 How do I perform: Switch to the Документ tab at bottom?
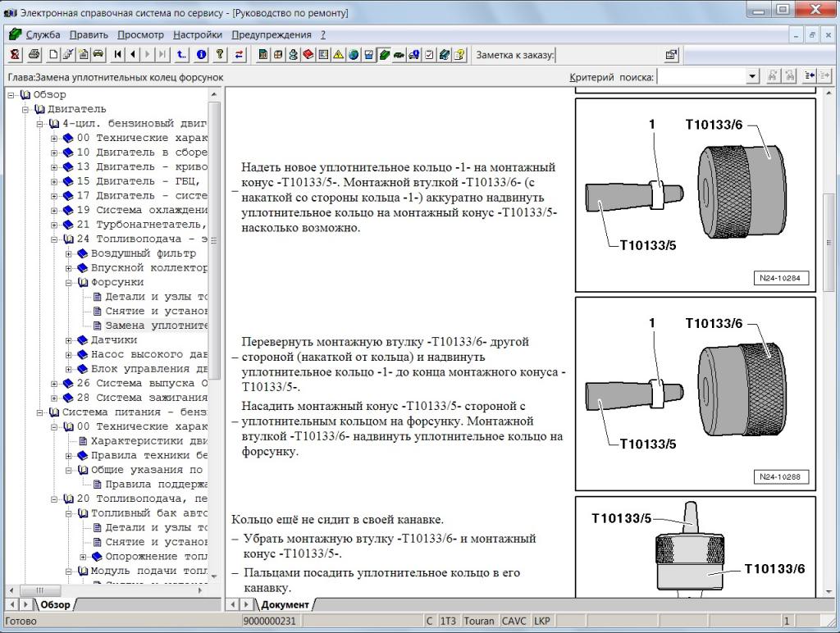point(285,604)
